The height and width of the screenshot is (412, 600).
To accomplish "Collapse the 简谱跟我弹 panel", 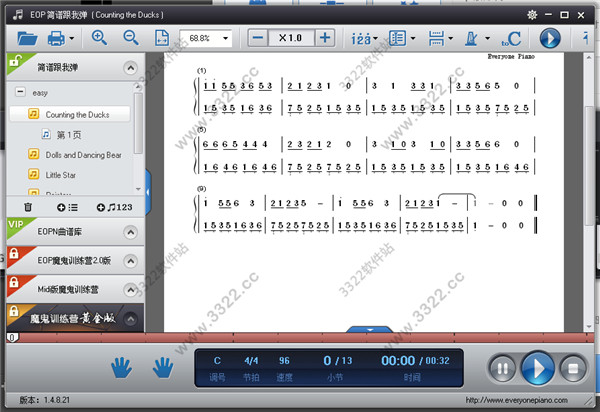I will click(130, 68).
